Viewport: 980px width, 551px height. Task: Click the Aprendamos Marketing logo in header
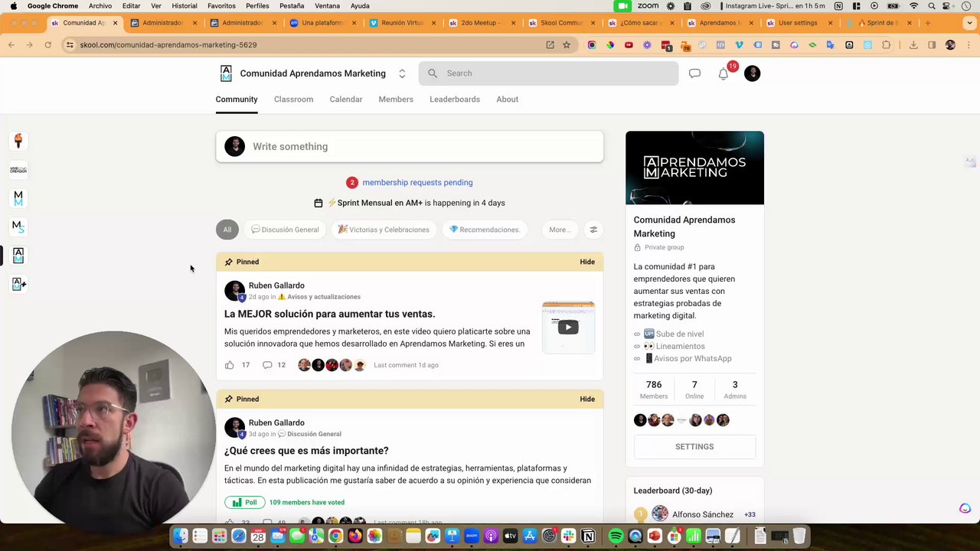[226, 73]
